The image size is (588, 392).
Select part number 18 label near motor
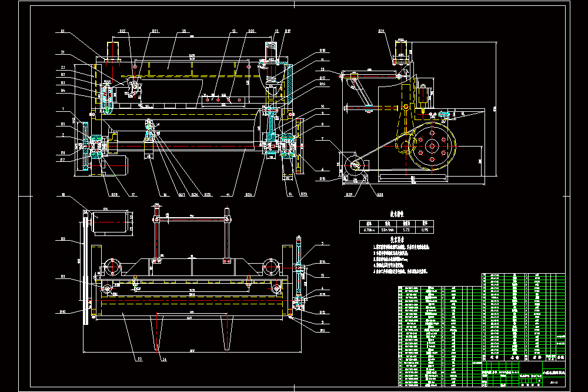point(63,195)
